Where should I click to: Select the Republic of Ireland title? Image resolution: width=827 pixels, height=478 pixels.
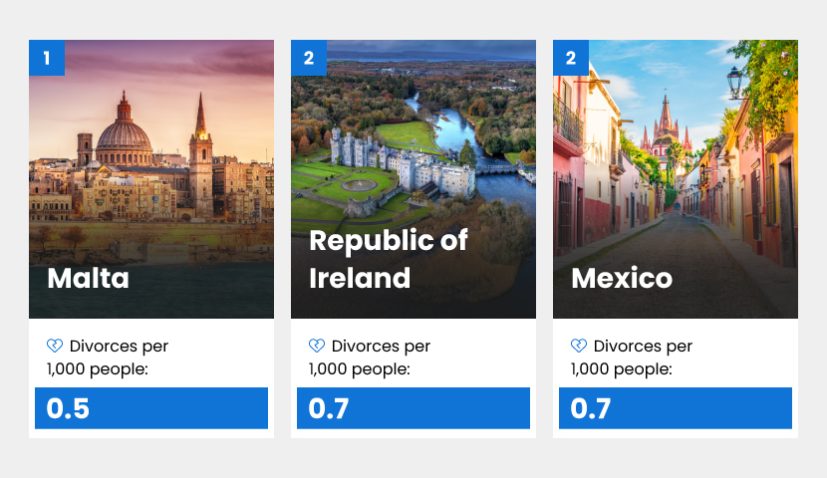[x=388, y=259]
